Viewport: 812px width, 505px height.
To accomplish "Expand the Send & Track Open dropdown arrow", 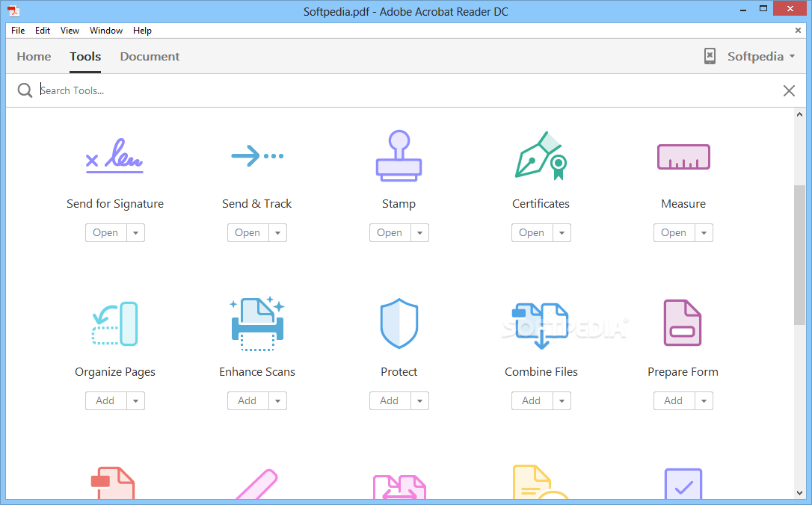I will (x=277, y=233).
